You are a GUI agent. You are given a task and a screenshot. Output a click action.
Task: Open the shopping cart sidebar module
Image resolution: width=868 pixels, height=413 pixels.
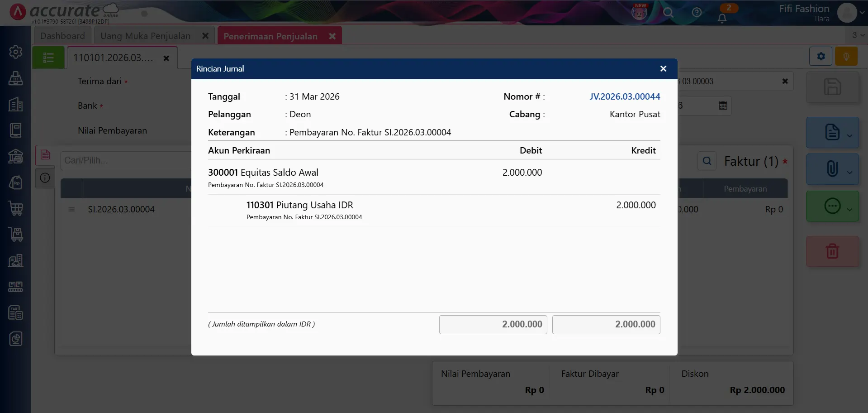point(16,209)
